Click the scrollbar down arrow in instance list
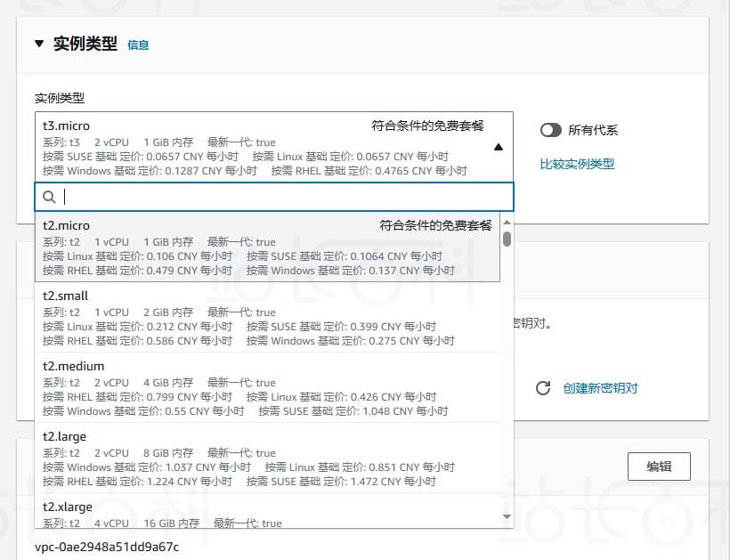This screenshot has width=730, height=560. point(507,515)
